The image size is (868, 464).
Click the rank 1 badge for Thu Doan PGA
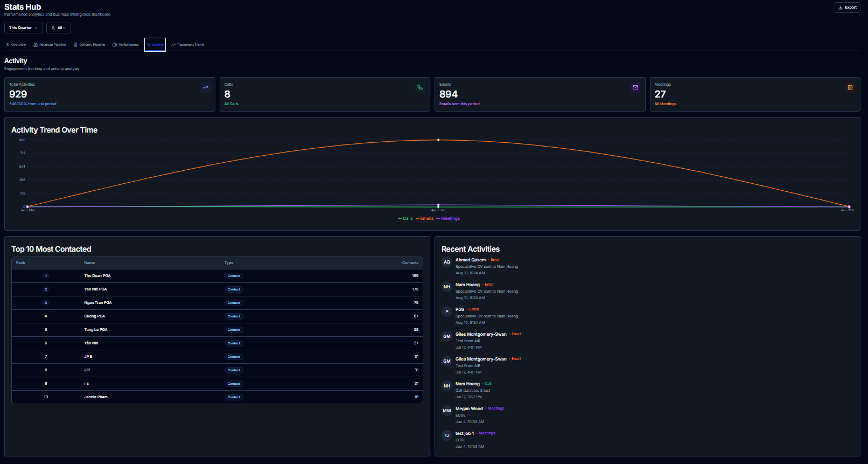[46, 276]
